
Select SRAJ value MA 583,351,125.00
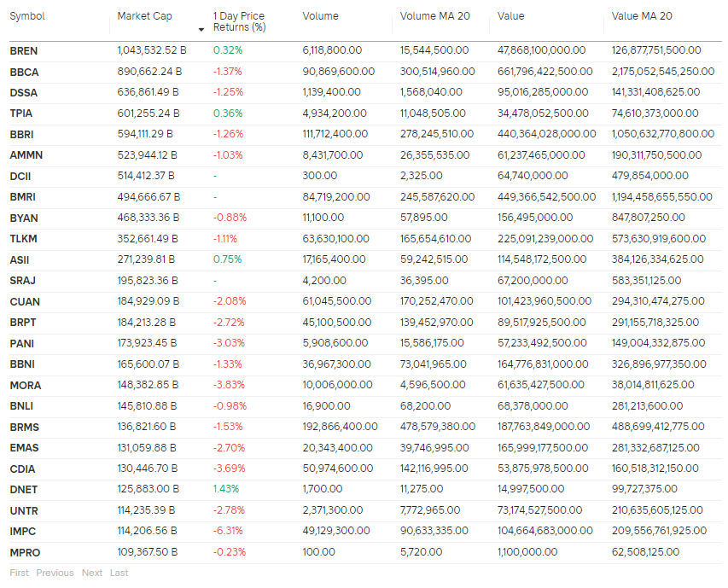(646, 280)
